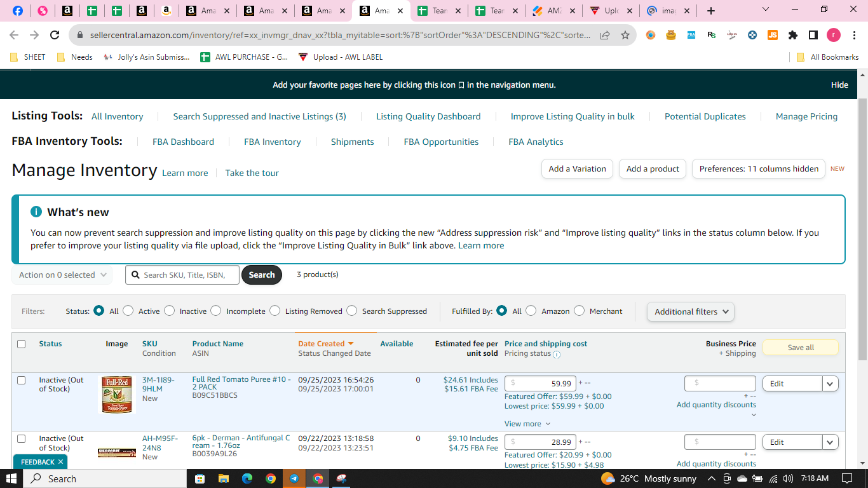The image size is (868, 488).
Task: Close the FEEDBACK tab widget
Action: coord(60,462)
